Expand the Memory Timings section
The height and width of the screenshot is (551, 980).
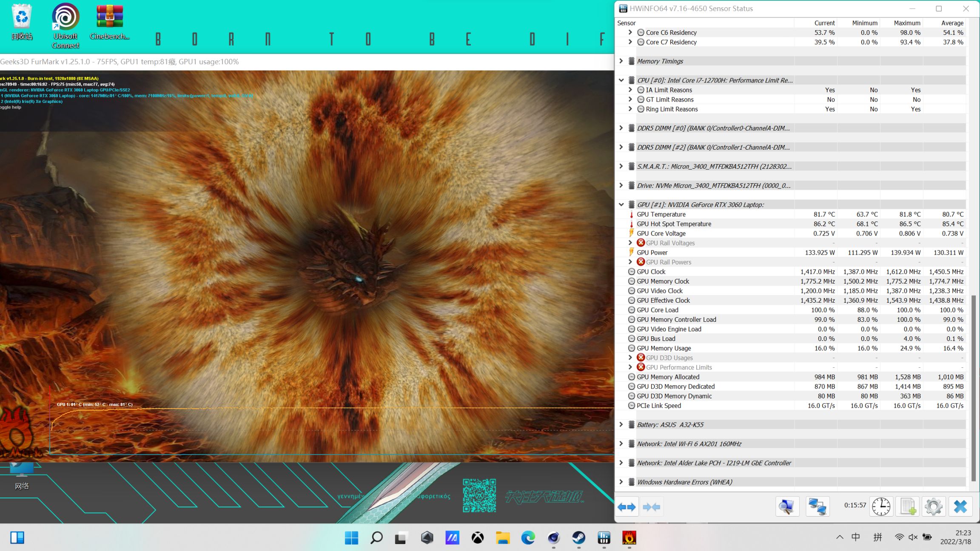[621, 61]
